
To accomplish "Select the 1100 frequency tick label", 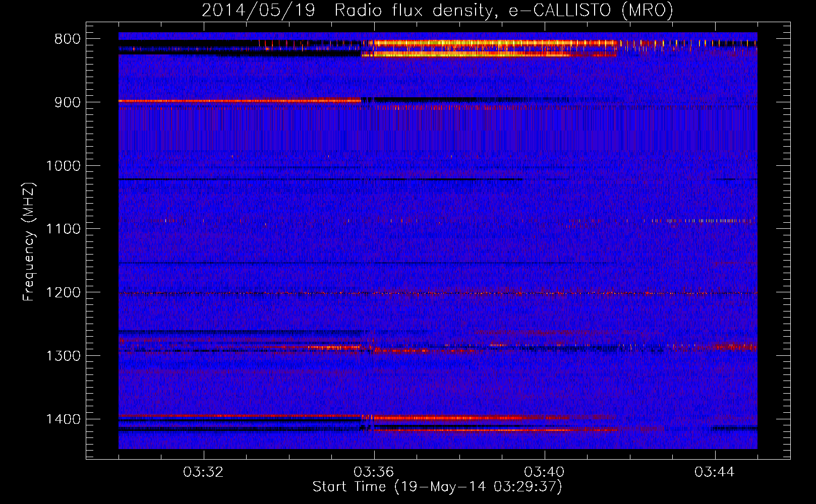I will [x=63, y=229].
